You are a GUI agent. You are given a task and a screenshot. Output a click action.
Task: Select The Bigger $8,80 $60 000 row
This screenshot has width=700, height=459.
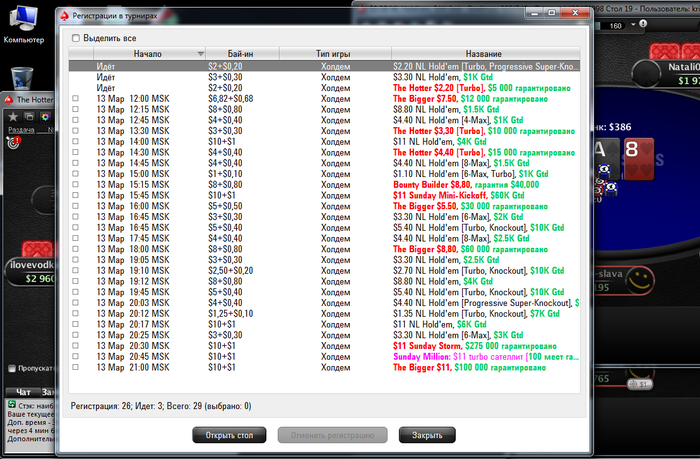324,249
